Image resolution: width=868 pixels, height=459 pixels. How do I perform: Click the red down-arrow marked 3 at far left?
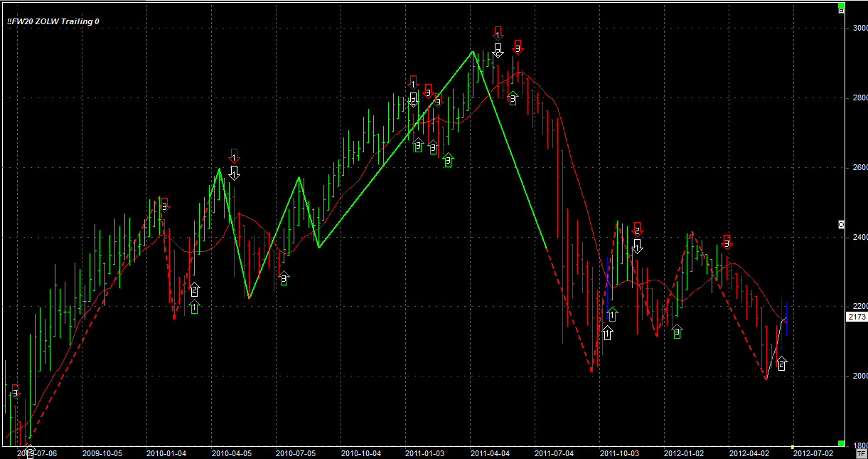point(15,391)
